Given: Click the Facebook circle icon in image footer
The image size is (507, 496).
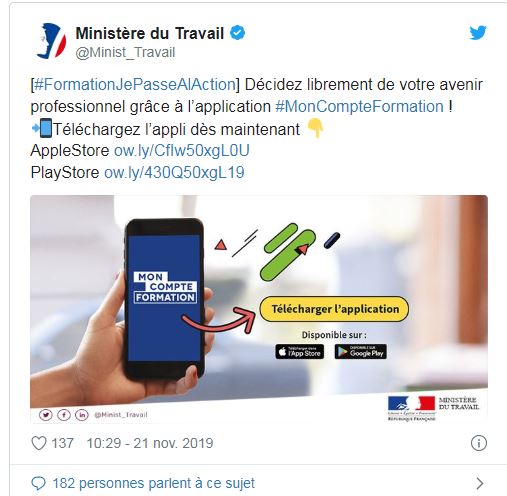Looking at the screenshot, I should [64, 415].
